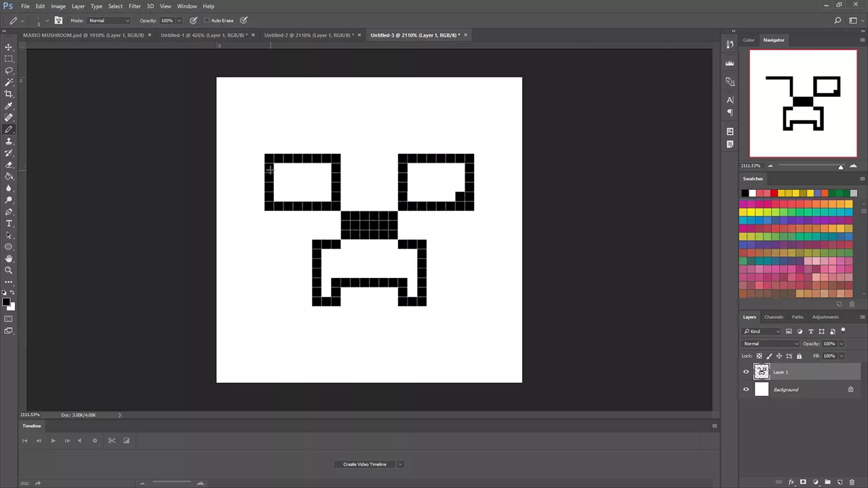The height and width of the screenshot is (488, 868).
Task: Open the Select menu
Action: [x=115, y=6]
